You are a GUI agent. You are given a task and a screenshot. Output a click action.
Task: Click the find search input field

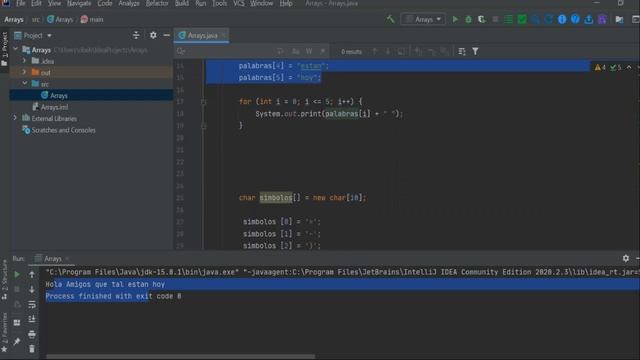point(230,51)
